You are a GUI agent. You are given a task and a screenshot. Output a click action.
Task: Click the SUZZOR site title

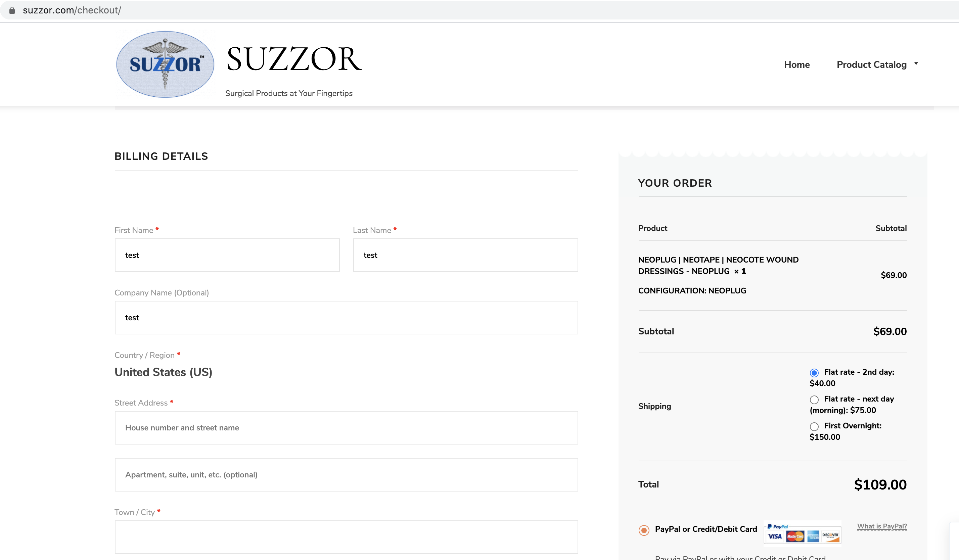click(294, 59)
